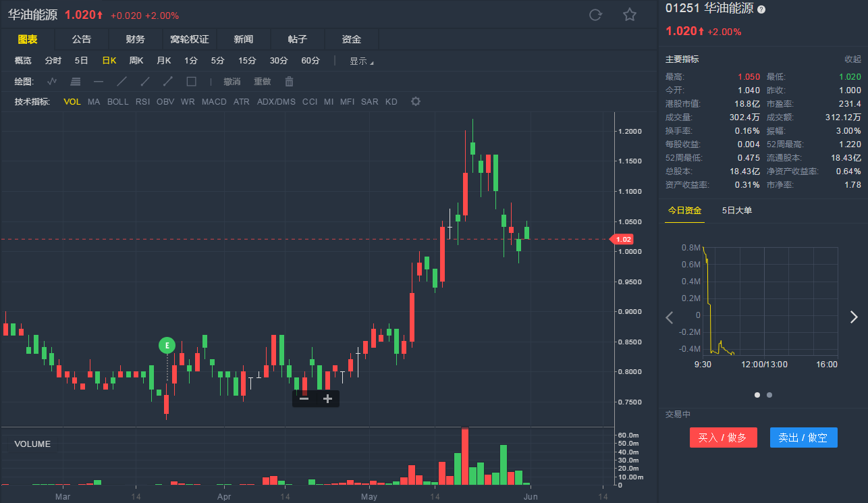
Task: Enable the MFI indicator
Action: (347, 102)
